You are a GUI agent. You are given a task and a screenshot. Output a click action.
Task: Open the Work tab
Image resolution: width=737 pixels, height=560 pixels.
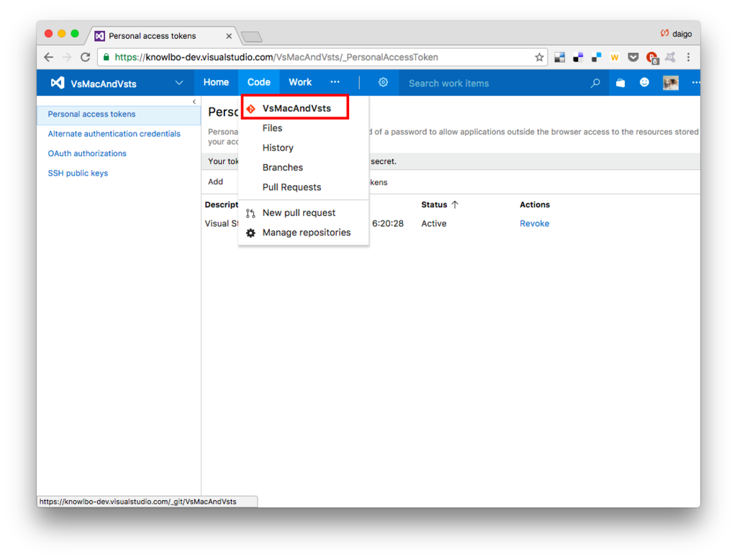click(x=300, y=82)
